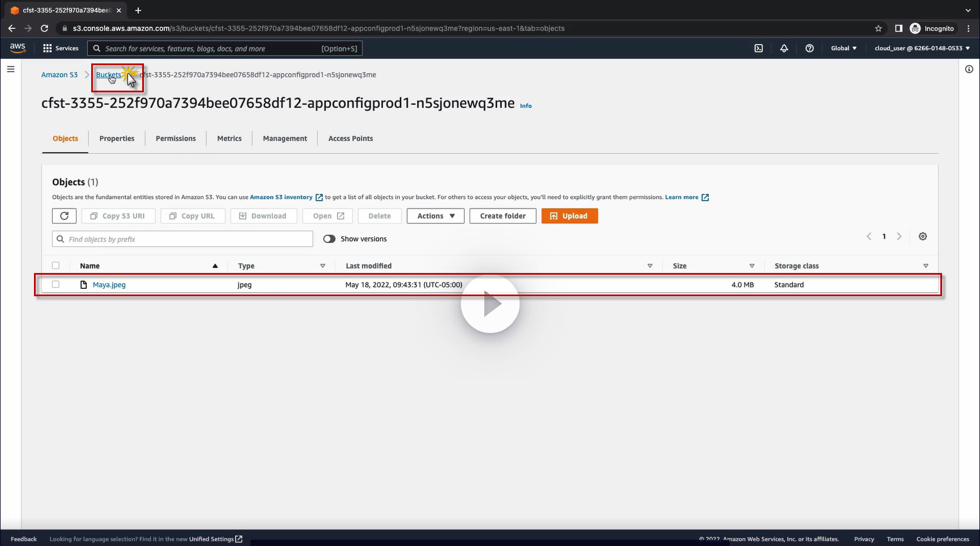Open the Maya.jpeg object link

[109, 285]
